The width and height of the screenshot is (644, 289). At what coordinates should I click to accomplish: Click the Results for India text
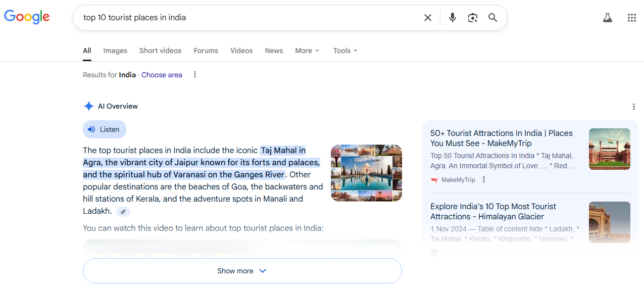point(109,75)
